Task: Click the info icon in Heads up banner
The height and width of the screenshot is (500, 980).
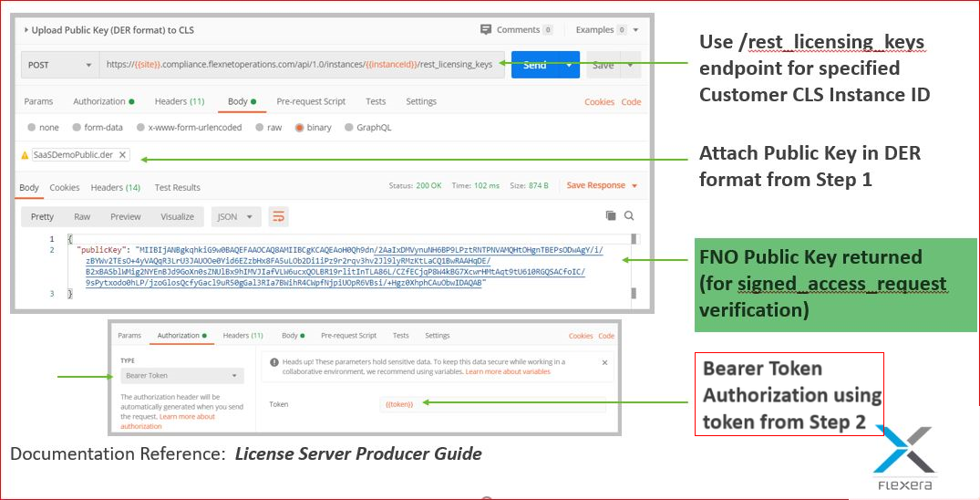Action: [273, 362]
